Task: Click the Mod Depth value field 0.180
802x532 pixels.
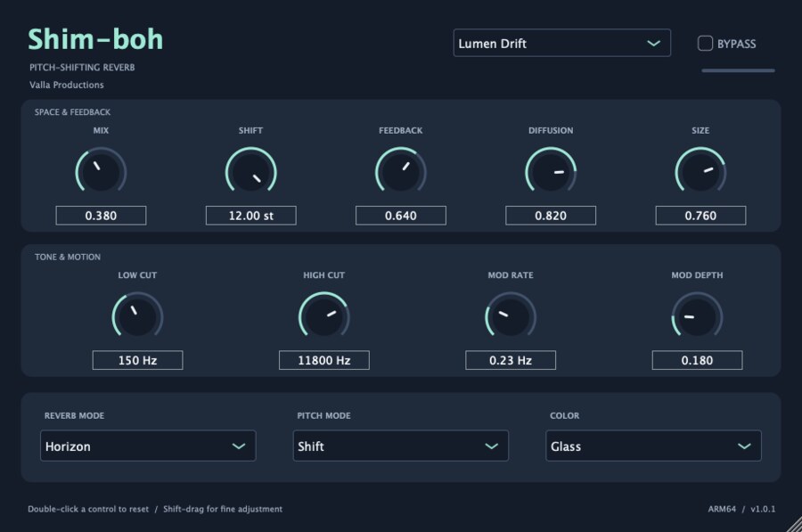Action: 697,360
